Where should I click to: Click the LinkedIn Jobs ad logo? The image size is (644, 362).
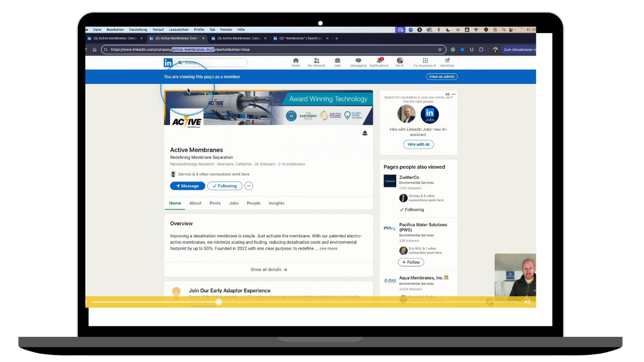430,115
